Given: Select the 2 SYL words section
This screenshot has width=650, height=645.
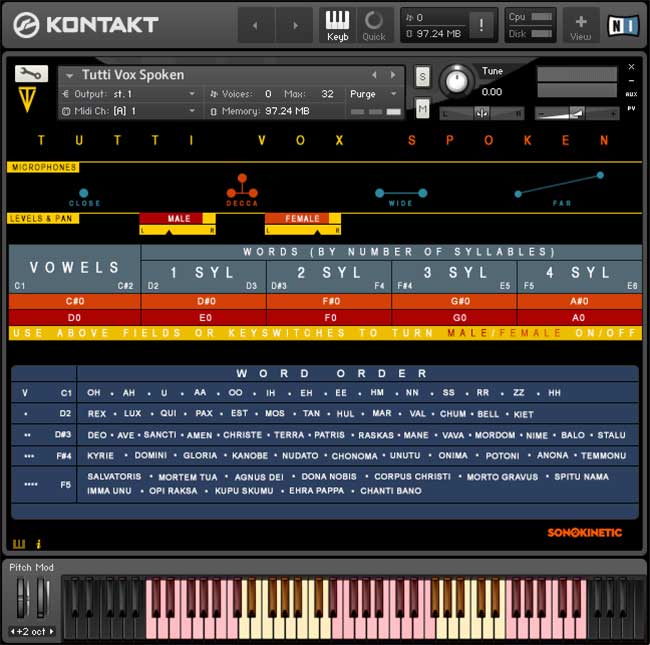Looking at the screenshot, I should tap(329, 277).
